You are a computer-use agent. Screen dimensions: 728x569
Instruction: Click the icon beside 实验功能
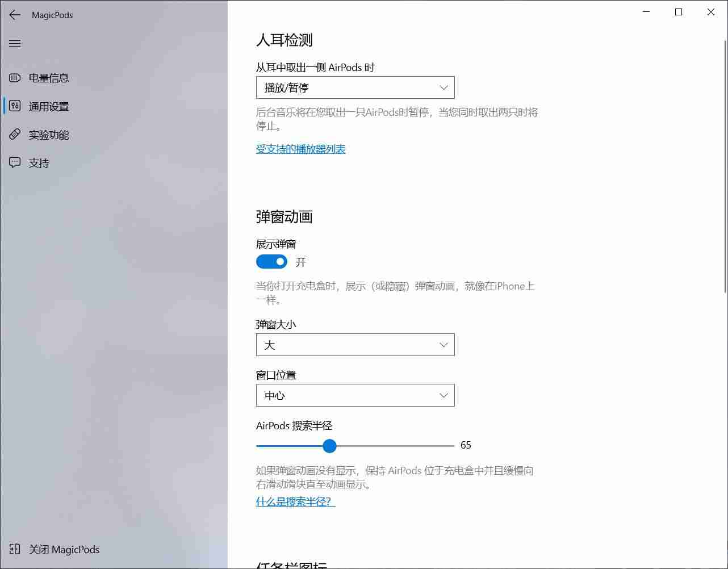(15, 135)
